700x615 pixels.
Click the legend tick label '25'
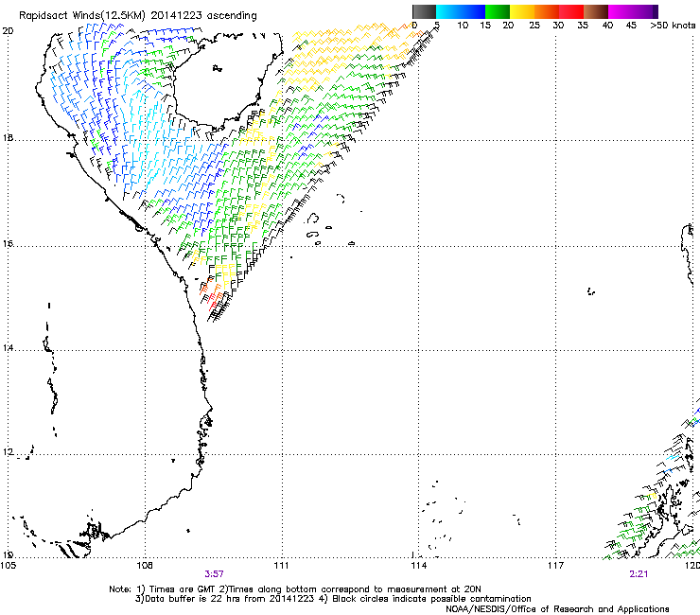click(x=534, y=26)
